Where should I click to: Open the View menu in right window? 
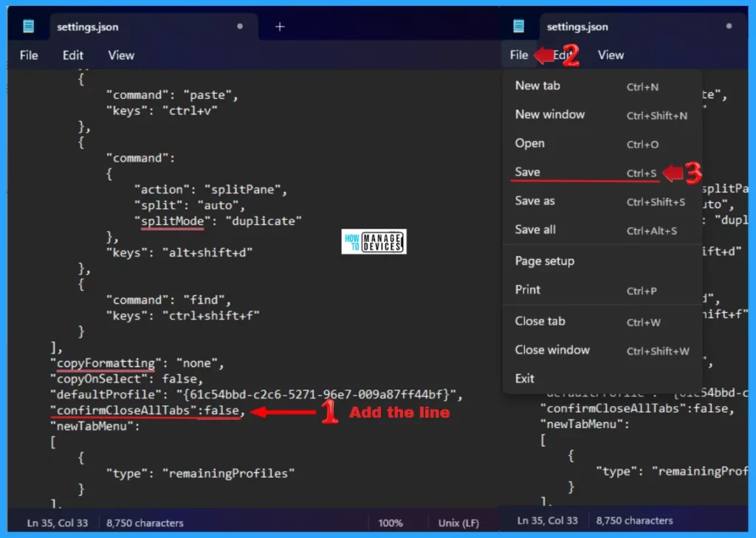[611, 55]
